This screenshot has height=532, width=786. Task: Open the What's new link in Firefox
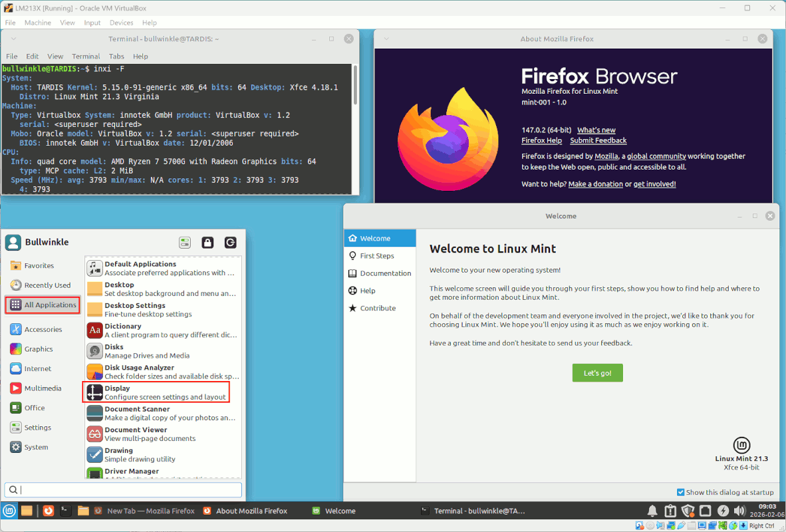[x=596, y=130]
